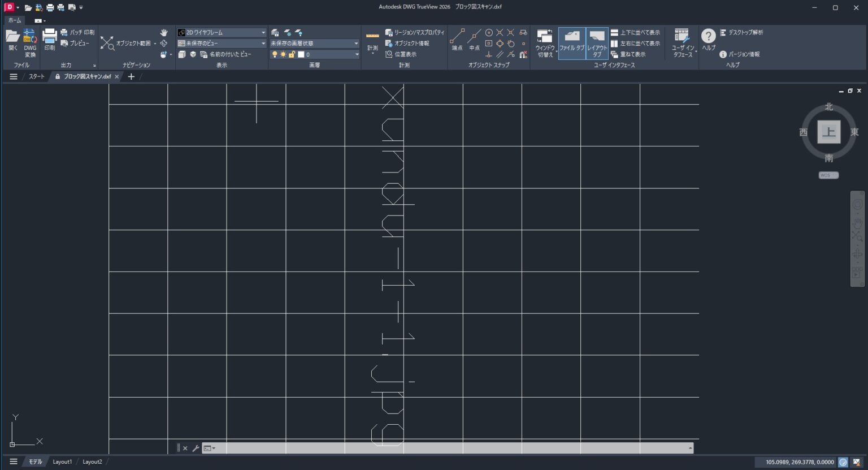Switch to the スタート tab
Viewport: 868px width, 470px height.
(x=36, y=76)
